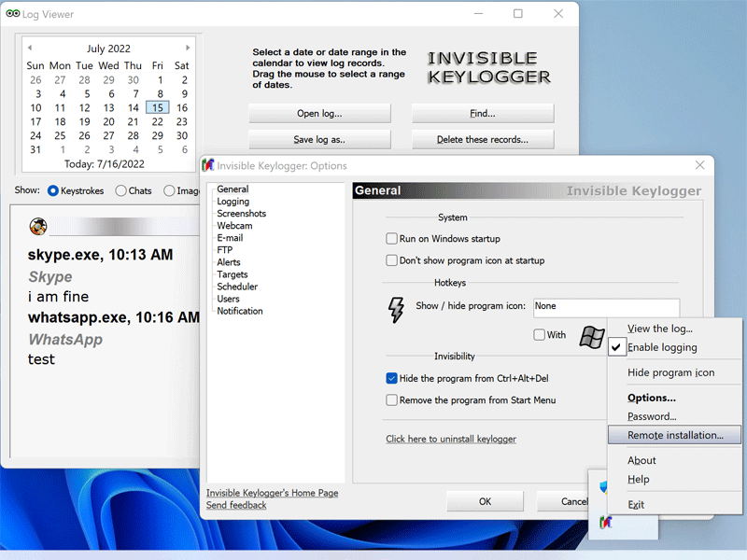The image size is (747, 560).
Task: Click the Show/hide program icon hotkey field
Action: coord(606,307)
